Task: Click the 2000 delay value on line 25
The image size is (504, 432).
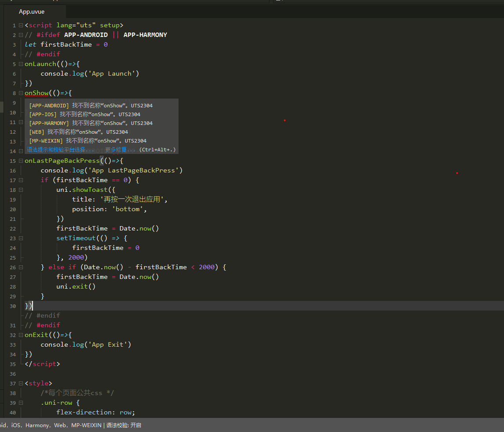Action: pyautogui.click(x=76, y=257)
